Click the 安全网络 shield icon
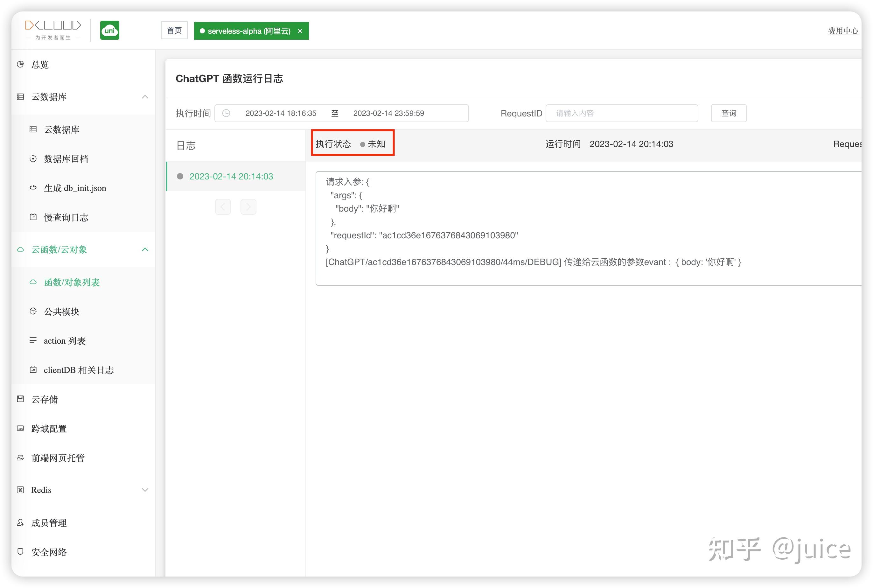 pos(21,552)
